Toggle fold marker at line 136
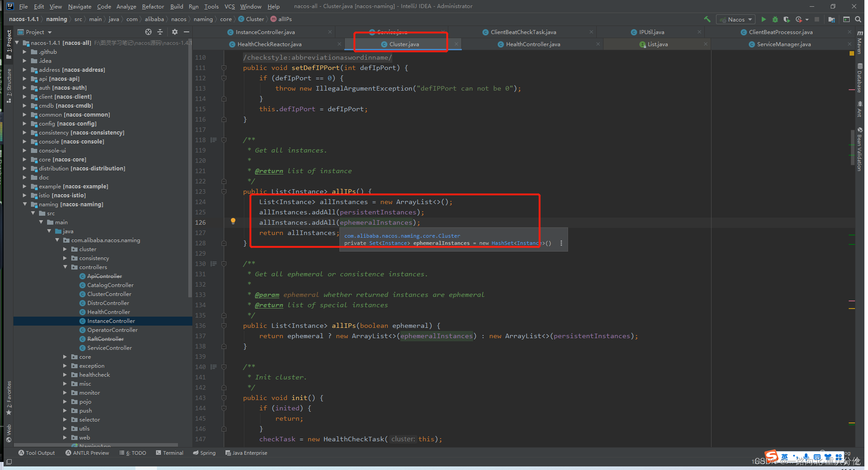The image size is (868, 470). point(224,326)
